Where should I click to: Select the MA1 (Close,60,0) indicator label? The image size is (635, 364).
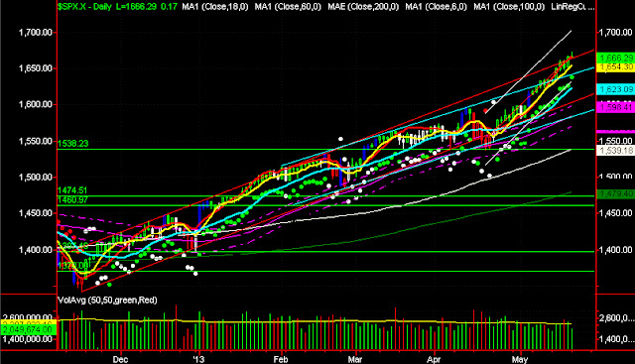(x=288, y=7)
